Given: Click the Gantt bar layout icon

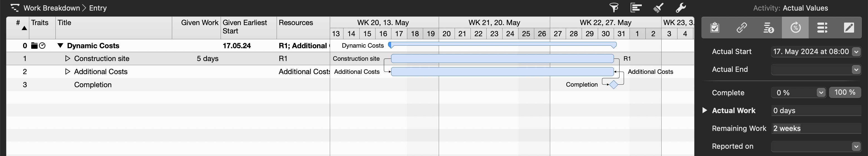Looking at the screenshot, I should pos(636,8).
